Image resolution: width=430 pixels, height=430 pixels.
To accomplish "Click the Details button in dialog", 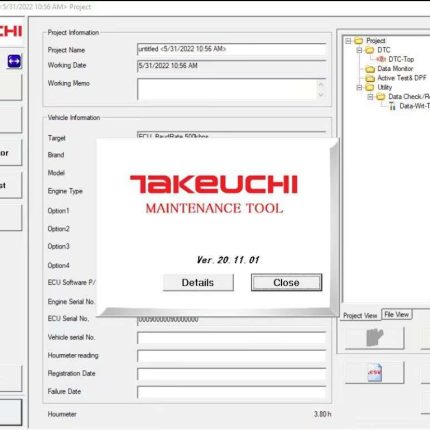I will (x=198, y=283).
